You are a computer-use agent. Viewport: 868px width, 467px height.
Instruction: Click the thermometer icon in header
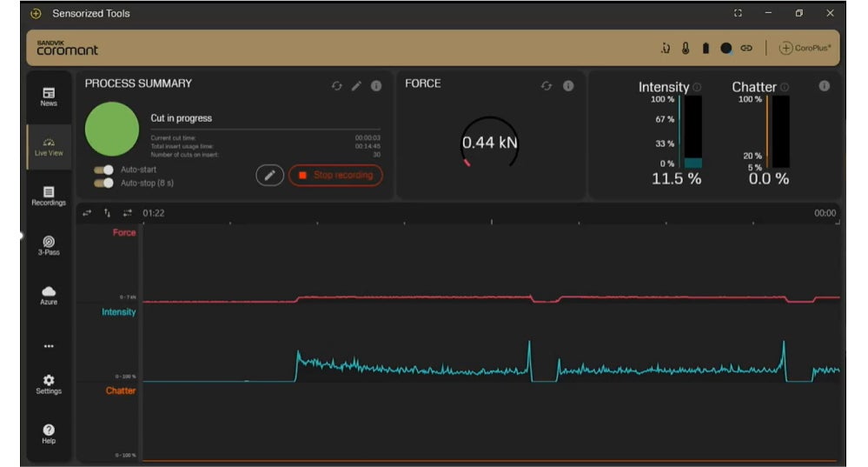[686, 49]
